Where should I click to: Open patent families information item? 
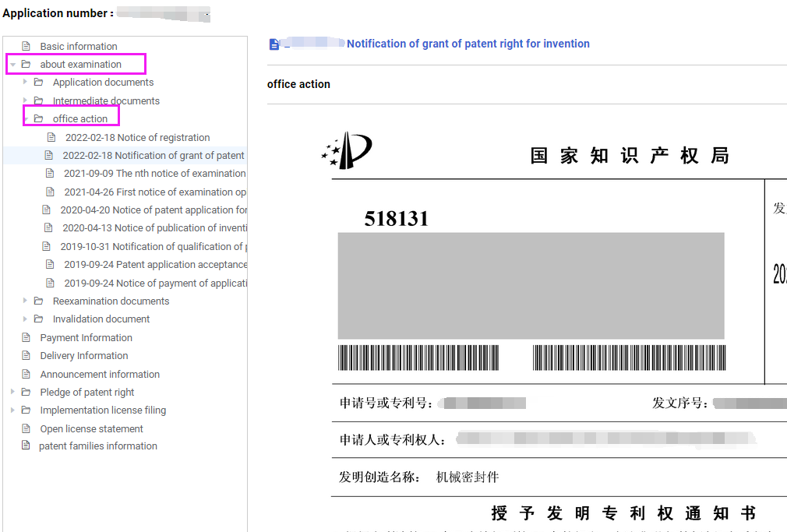click(98, 446)
